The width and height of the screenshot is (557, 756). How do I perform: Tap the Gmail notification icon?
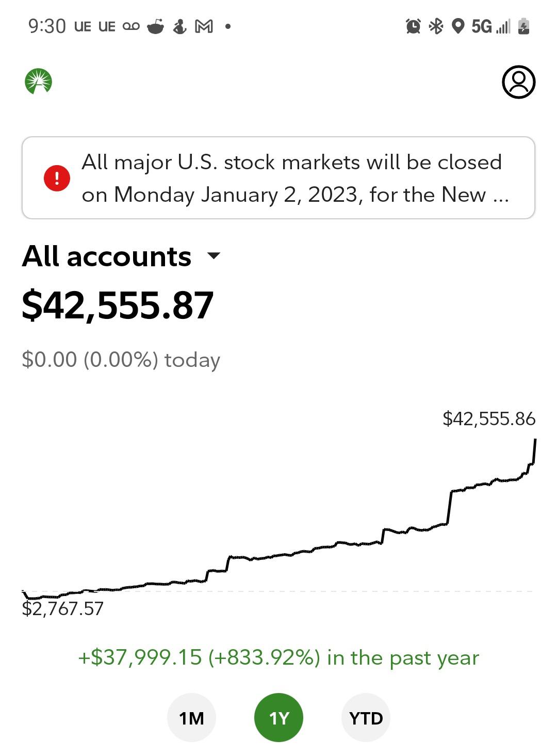(x=204, y=26)
